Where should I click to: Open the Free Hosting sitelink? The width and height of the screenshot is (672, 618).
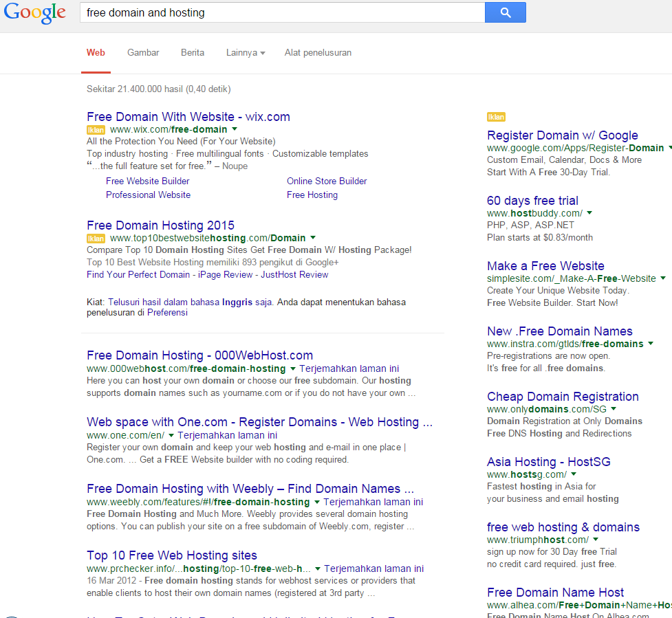pyautogui.click(x=312, y=195)
